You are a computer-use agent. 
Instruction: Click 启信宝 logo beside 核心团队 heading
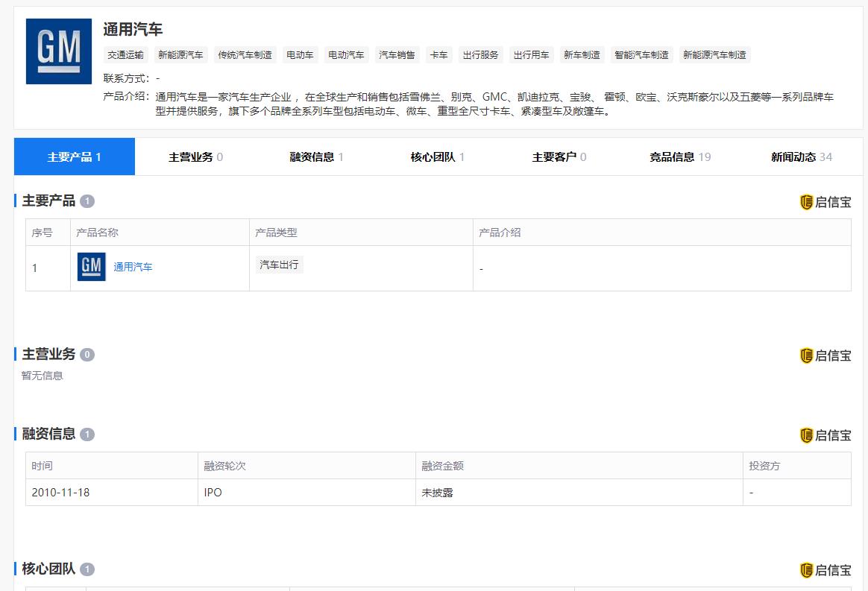[825, 570]
